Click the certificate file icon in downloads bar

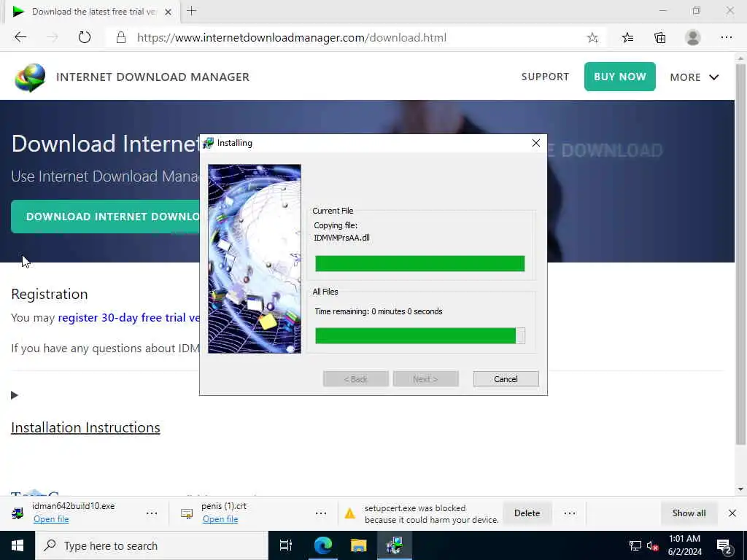[x=187, y=513]
